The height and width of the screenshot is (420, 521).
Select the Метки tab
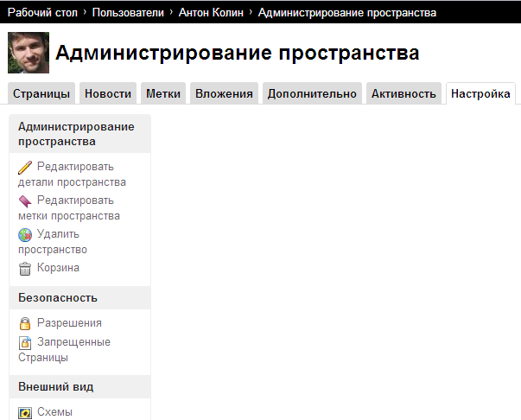(163, 93)
